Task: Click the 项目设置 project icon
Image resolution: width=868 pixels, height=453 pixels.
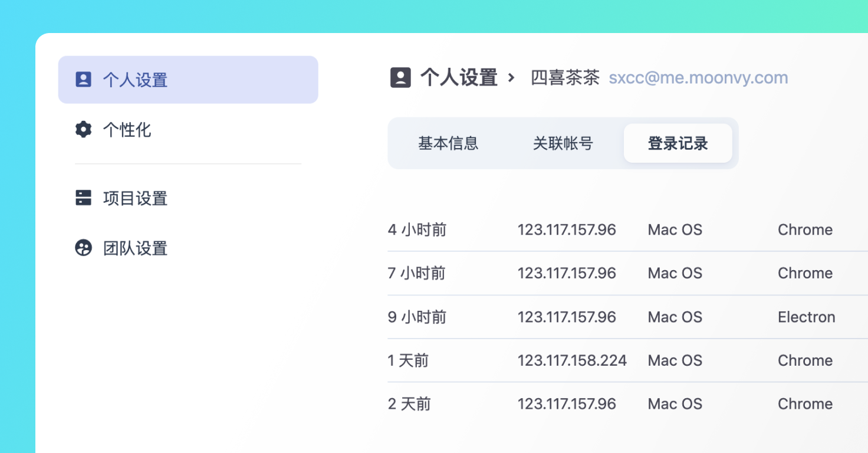Action: pos(84,198)
